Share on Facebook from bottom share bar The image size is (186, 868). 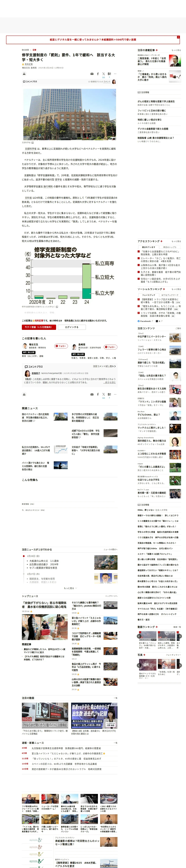(98, 394)
